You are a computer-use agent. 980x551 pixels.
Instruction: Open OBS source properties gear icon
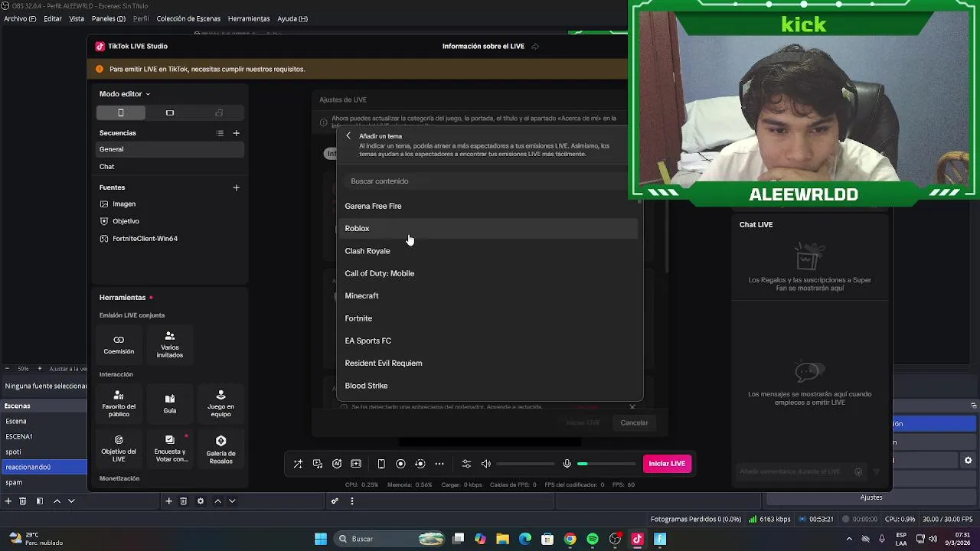[x=201, y=501]
